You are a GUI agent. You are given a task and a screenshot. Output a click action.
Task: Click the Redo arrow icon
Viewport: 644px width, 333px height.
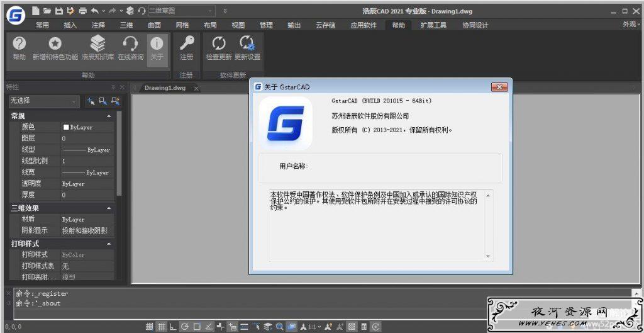pos(112,11)
